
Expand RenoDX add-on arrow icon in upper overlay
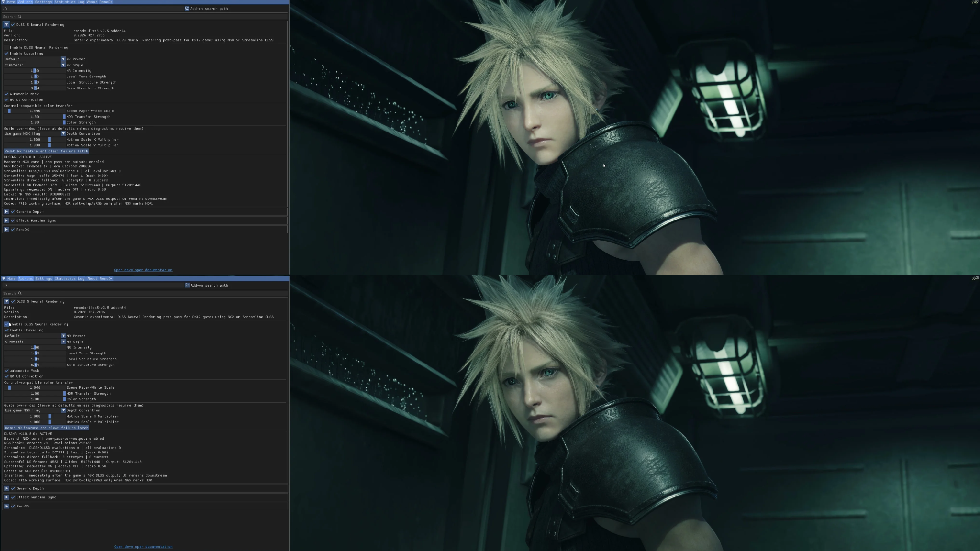[x=6, y=230]
